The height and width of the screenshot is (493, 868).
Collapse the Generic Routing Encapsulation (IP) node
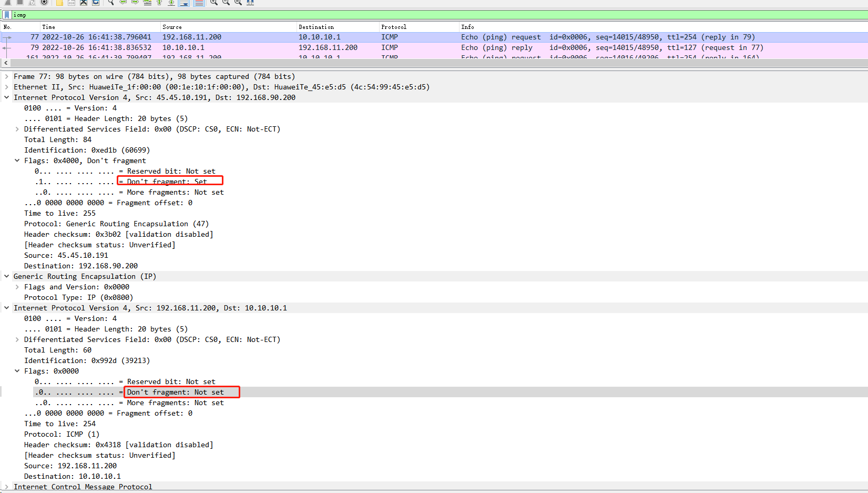[6, 276]
